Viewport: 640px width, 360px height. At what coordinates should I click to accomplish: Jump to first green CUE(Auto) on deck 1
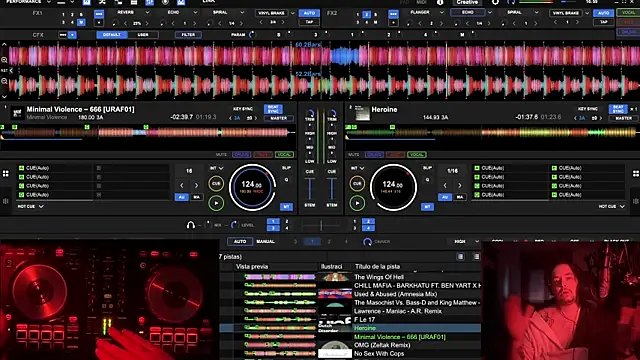35,168
